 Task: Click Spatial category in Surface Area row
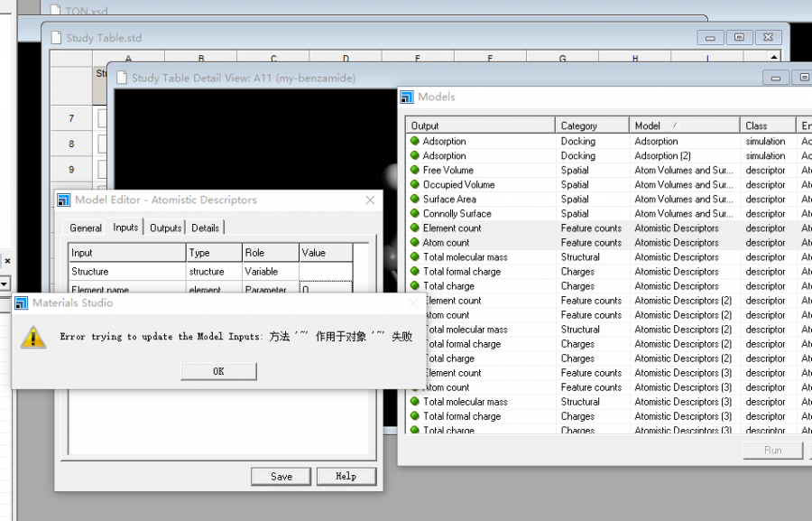(x=575, y=199)
